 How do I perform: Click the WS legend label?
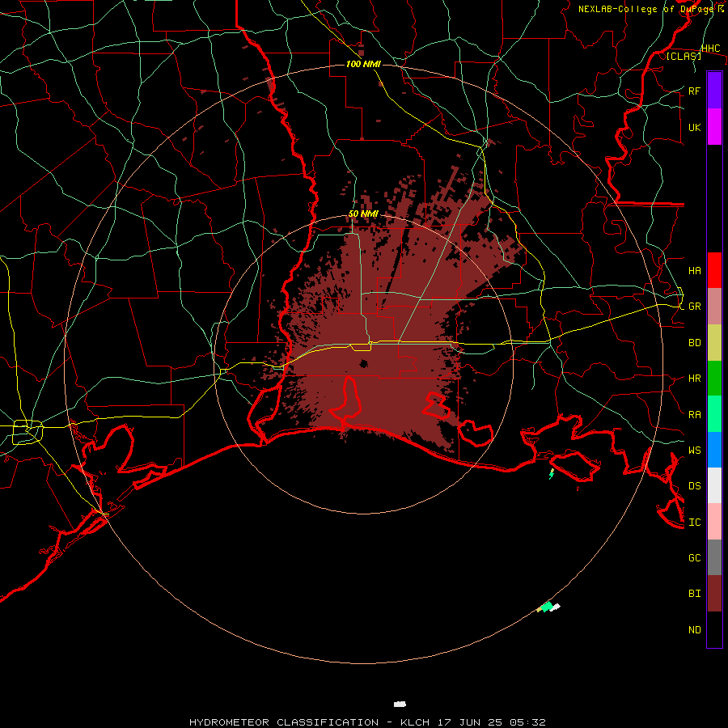click(694, 450)
